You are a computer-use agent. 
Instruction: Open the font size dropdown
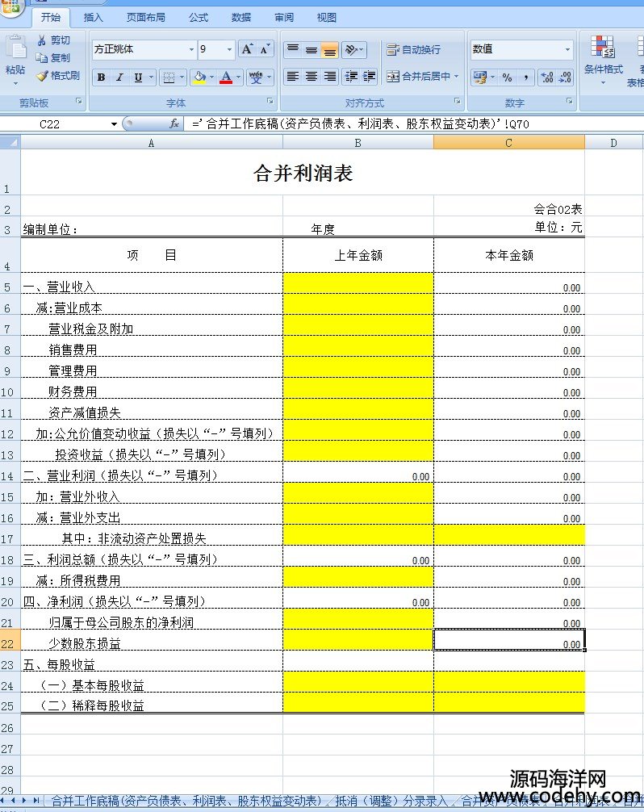pyautogui.click(x=229, y=49)
